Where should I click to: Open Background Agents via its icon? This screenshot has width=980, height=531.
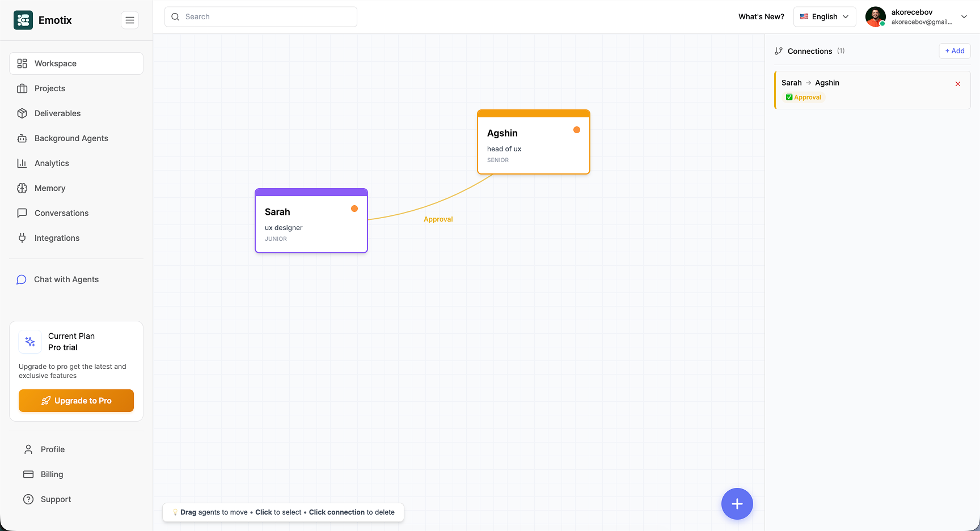pos(22,138)
